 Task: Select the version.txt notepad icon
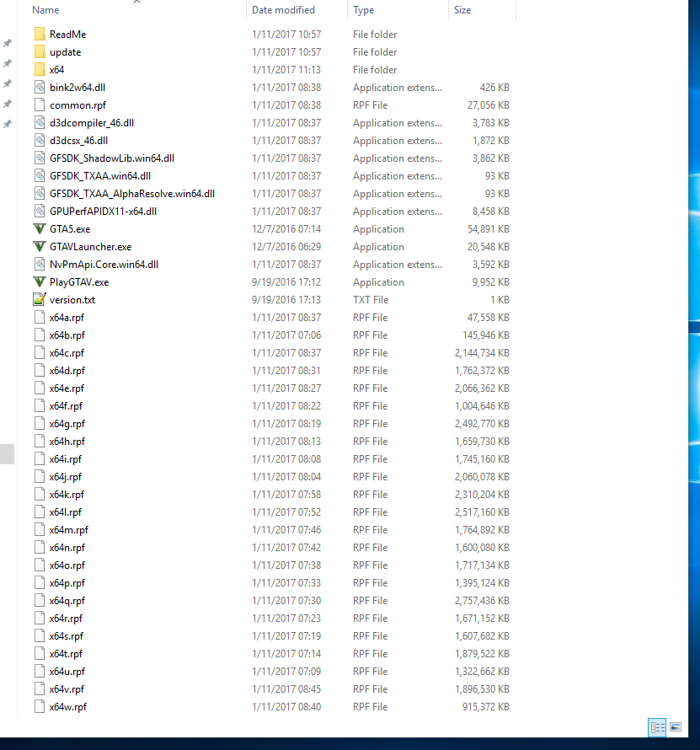[x=40, y=300]
